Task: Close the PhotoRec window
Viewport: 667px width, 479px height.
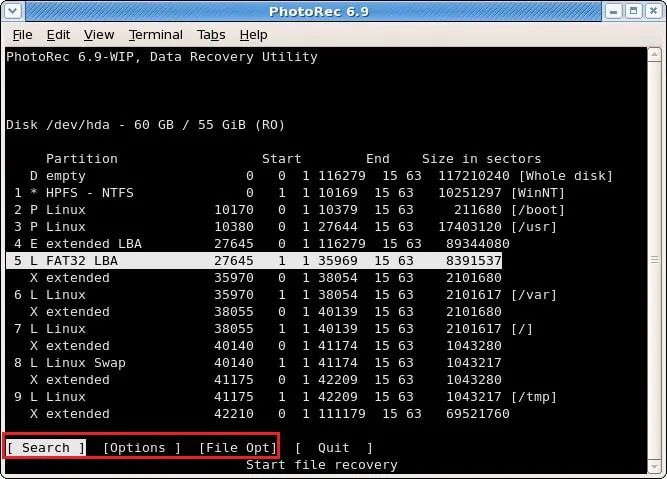Action: tap(653, 11)
